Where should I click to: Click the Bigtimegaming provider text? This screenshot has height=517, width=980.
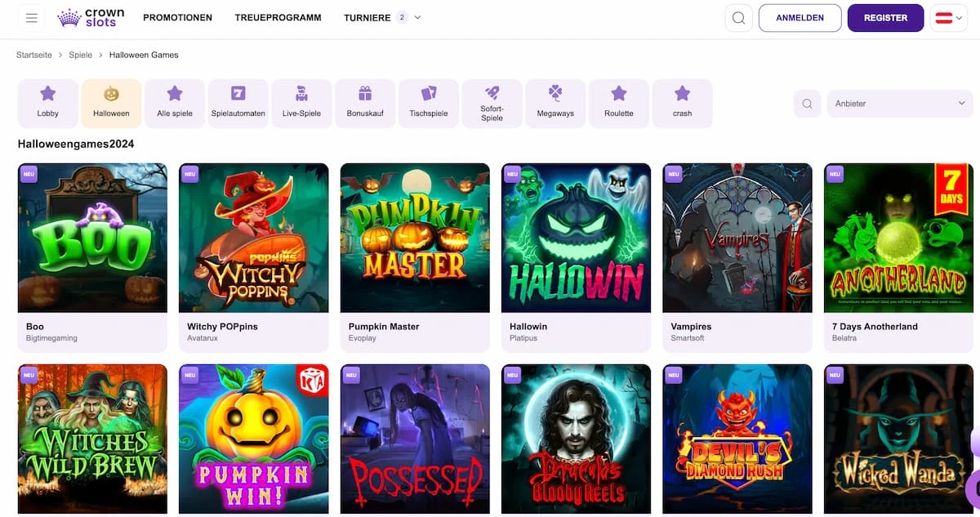coord(51,338)
